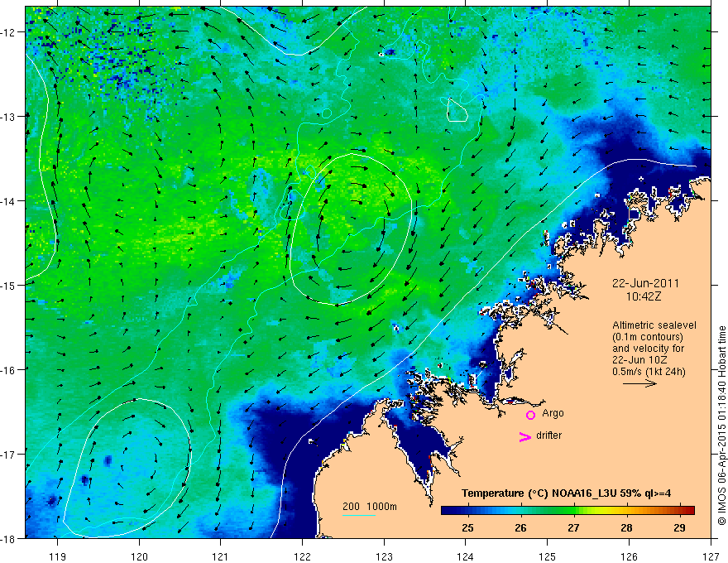The height and width of the screenshot is (563, 728).
Task: Click the '200 1000m' bathymetry legend text
Action: click(x=370, y=507)
